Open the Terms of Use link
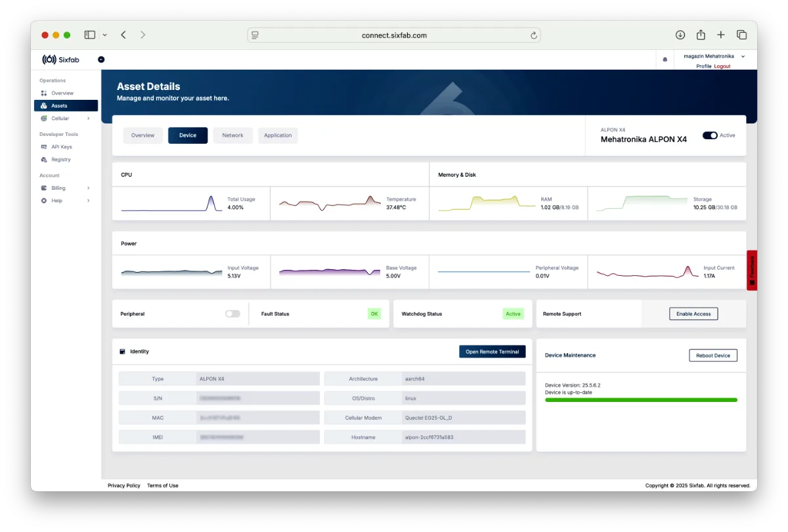This screenshot has width=788, height=532. [163, 485]
